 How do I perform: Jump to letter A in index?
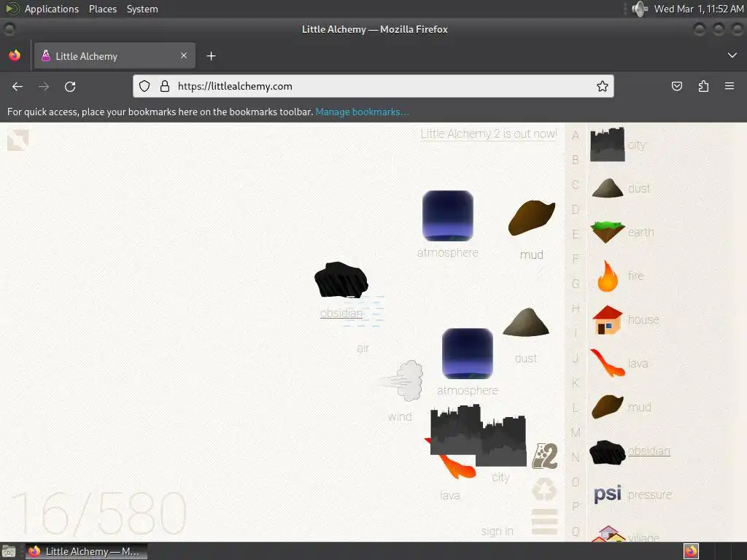click(x=576, y=135)
